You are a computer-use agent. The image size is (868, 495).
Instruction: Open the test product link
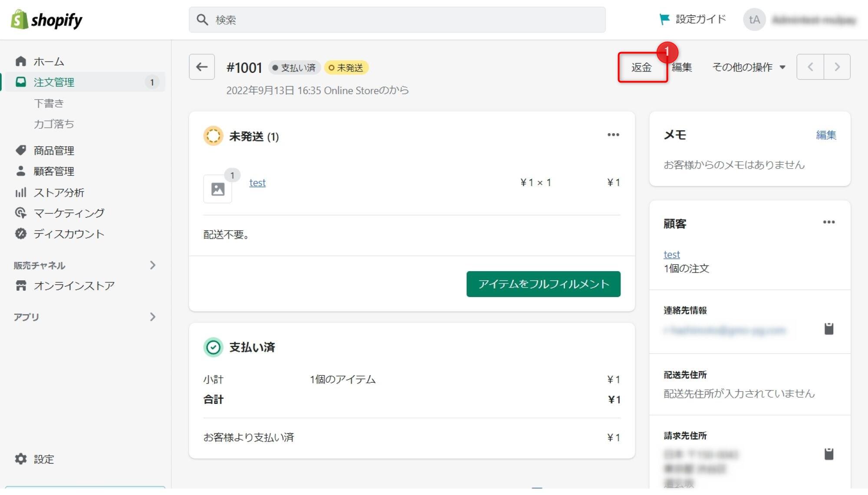pos(257,183)
